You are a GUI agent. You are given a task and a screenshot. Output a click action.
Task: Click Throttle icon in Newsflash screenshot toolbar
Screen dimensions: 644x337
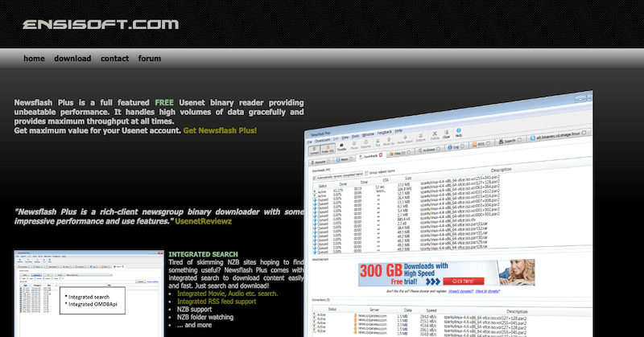point(341,147)
